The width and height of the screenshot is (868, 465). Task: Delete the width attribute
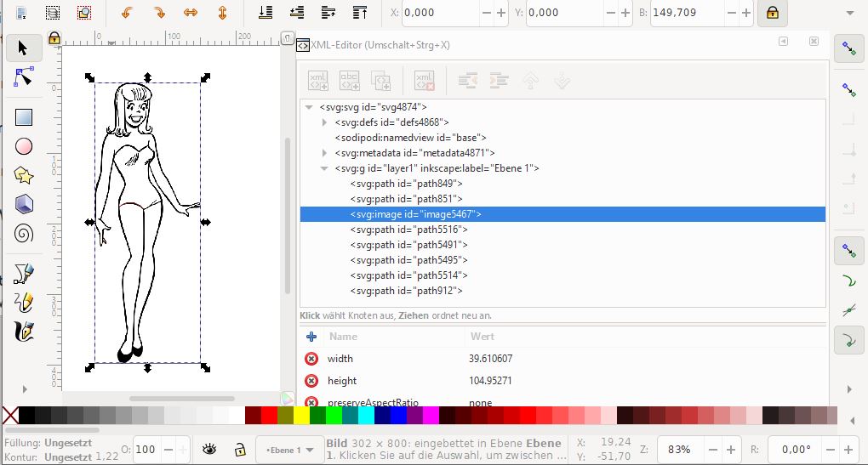click(311, 359)
